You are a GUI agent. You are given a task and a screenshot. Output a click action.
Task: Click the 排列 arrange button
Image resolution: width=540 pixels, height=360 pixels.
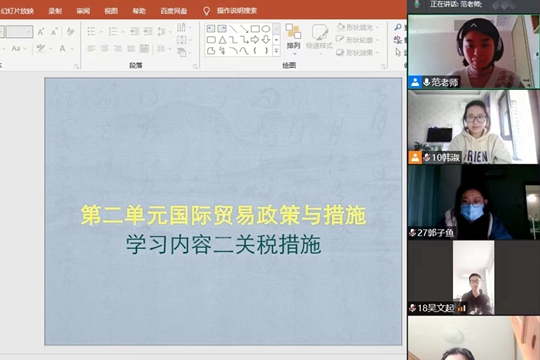click(x=293, y=39)
